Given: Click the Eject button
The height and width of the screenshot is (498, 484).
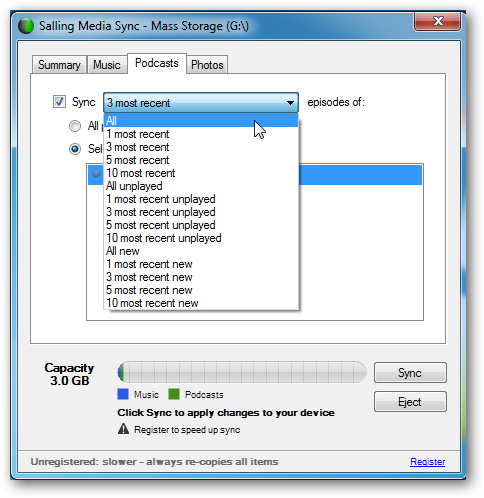Looking at the screenshot, I should point(410,402).
